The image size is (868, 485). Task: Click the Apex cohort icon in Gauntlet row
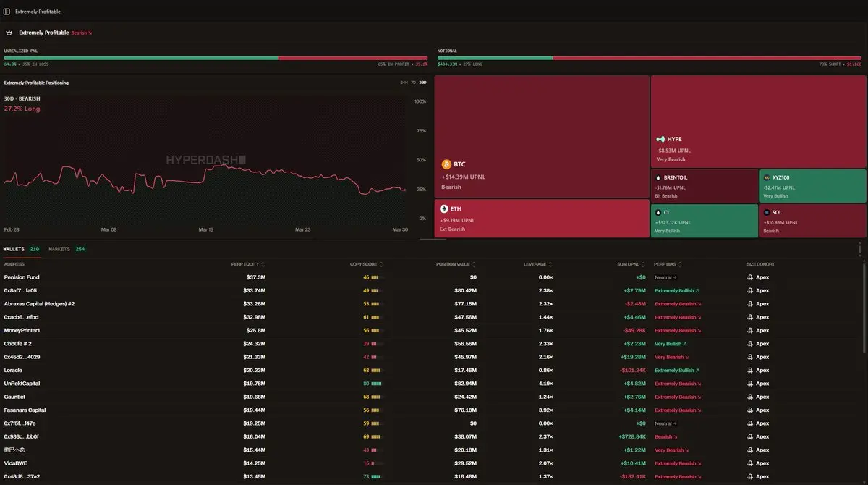click(750, 397)
